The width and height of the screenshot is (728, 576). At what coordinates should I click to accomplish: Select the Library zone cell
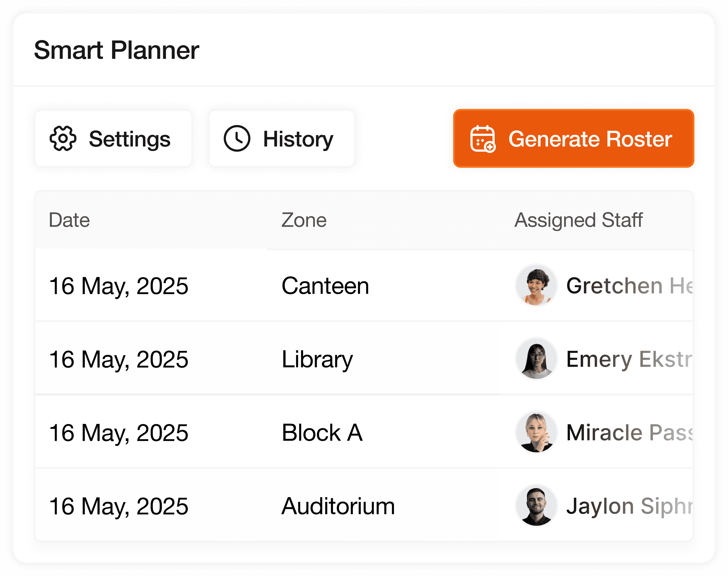pyautogui.click(x=317, y=360)
